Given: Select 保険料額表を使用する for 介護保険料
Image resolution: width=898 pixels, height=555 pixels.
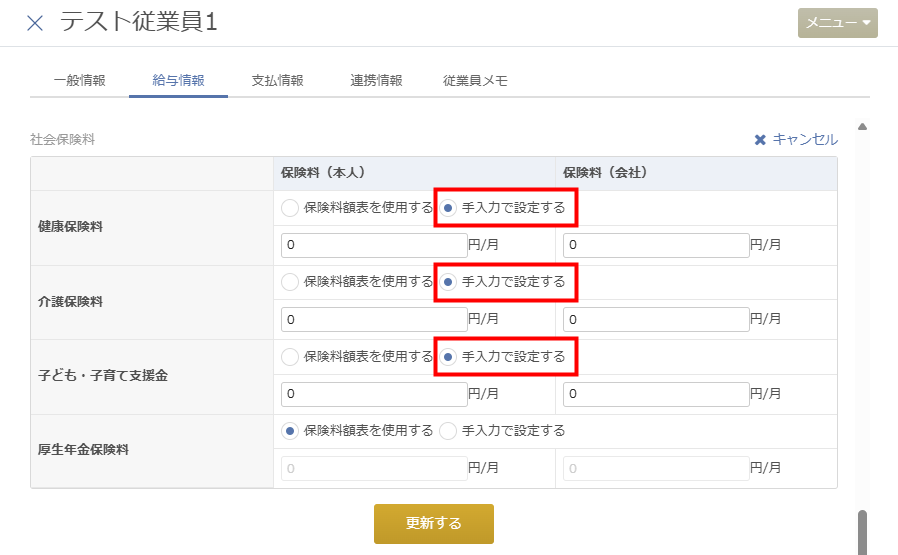Looking at the screenshot, I should (290, 282).
